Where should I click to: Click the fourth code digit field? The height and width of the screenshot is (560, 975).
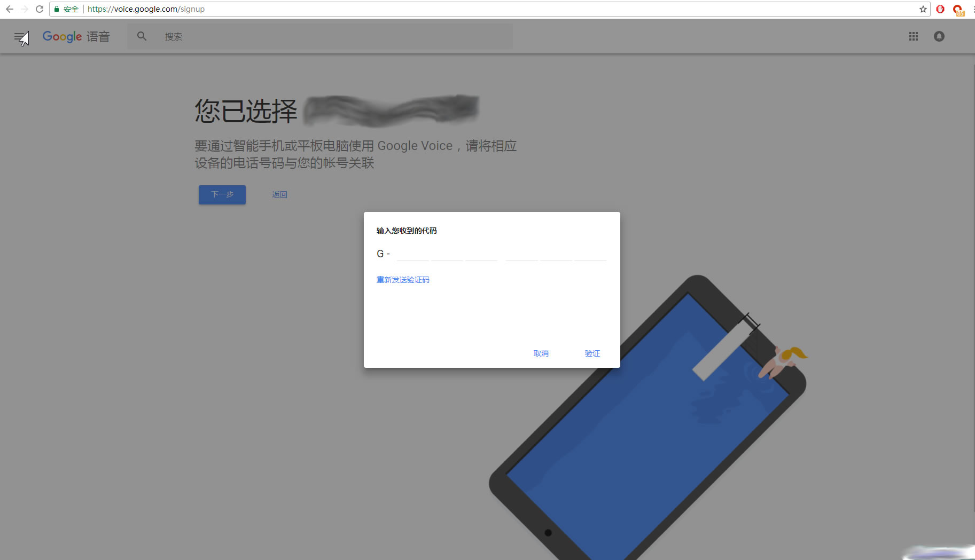click(x=522, y=254)
